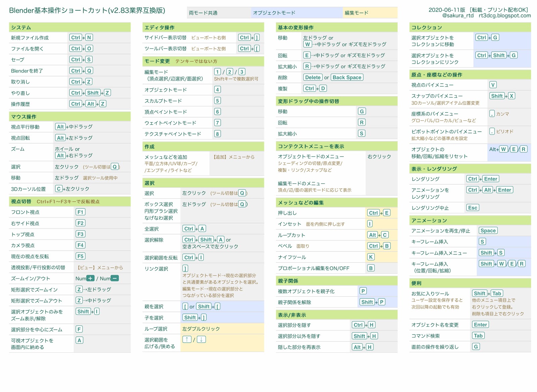
Task: Click the K key for ナイフツール
Action: [x=371, y=257]
